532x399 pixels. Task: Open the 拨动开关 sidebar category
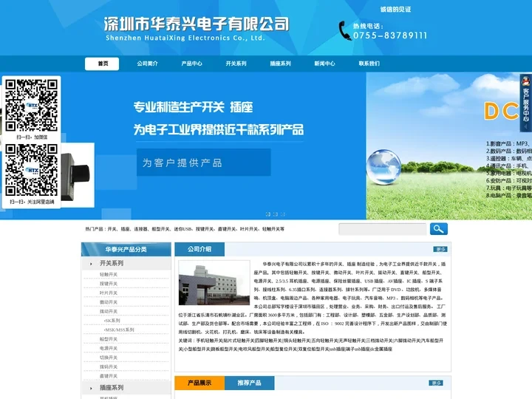[109, 311]
